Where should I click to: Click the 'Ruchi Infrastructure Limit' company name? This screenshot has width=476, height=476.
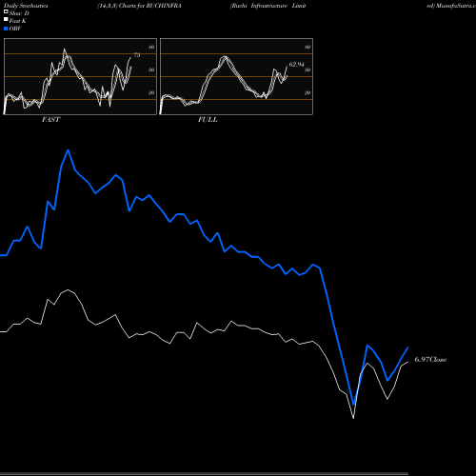(x=268, y=6)
